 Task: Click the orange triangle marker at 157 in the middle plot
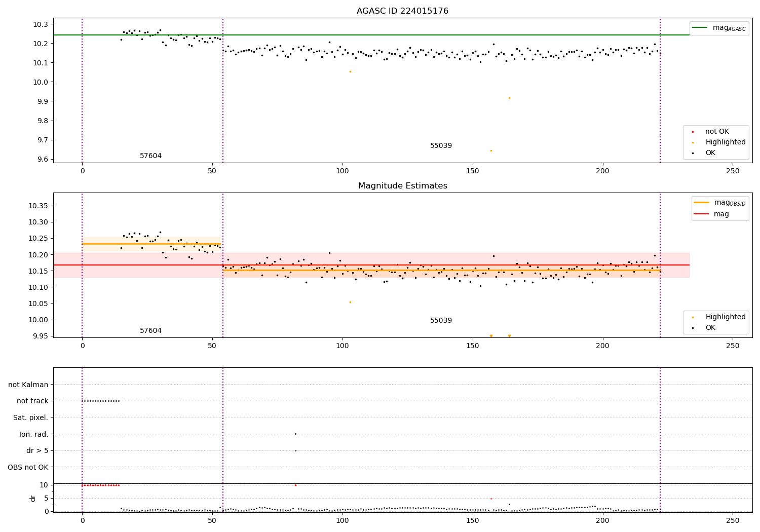(x=491, y=336)
